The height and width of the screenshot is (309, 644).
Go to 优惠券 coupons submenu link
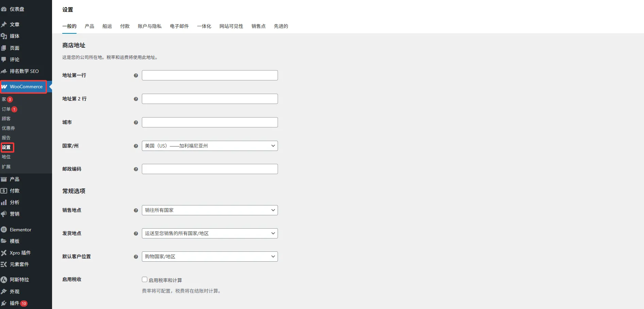click(9, 128)
